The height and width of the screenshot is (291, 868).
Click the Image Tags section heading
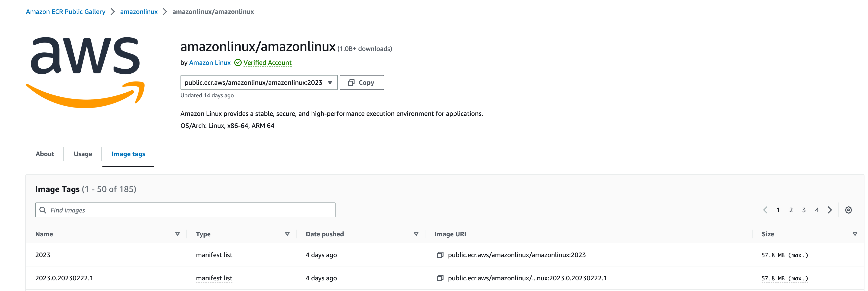(x=57, y=189)
